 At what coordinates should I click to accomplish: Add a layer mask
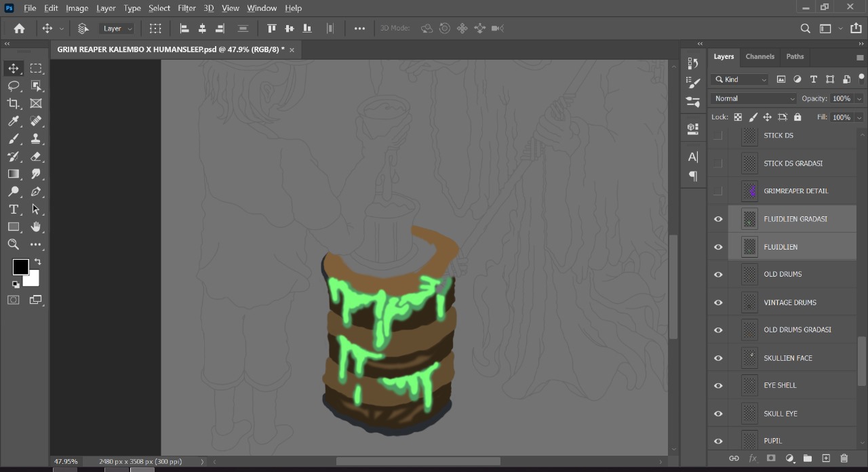pos(771,458)
